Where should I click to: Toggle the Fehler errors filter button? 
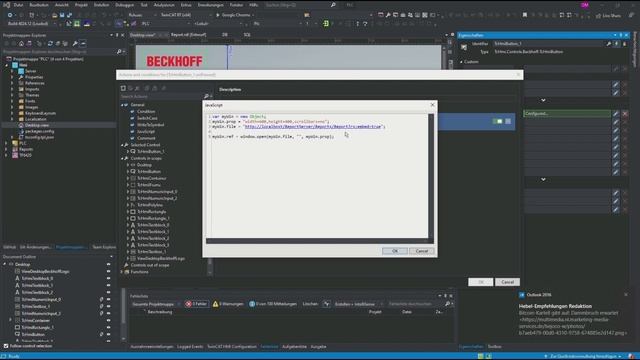[196, 304]
